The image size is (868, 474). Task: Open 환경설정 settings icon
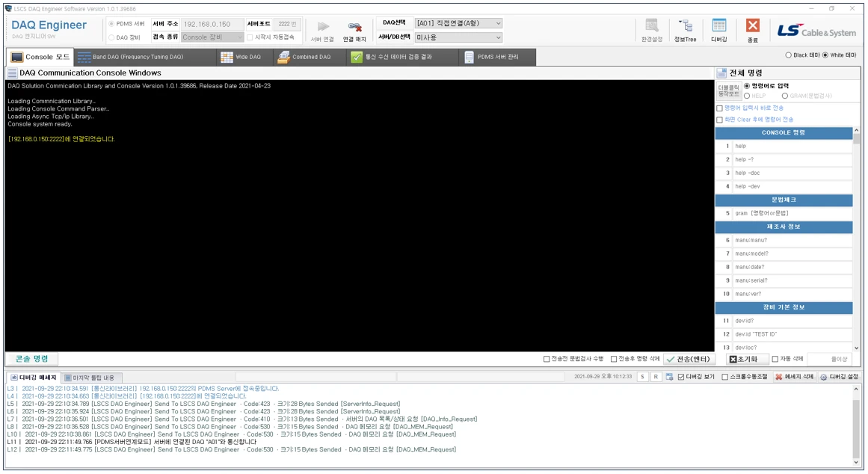click(651, 26)
